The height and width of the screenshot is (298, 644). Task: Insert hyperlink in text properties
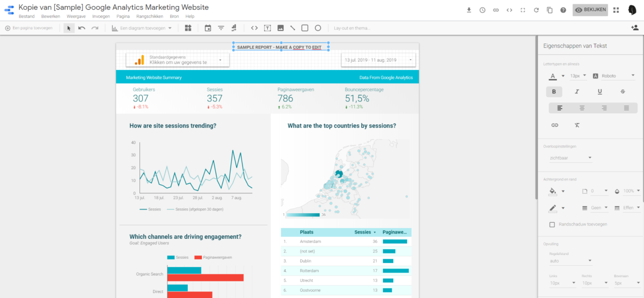(x=555, y=125)
